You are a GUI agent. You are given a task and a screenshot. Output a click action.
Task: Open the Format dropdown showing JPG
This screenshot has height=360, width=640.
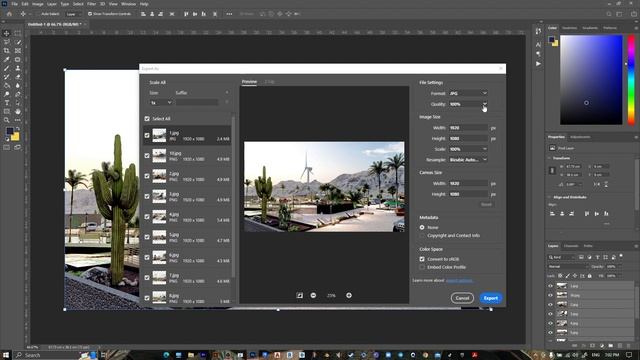tap(468, 93)
